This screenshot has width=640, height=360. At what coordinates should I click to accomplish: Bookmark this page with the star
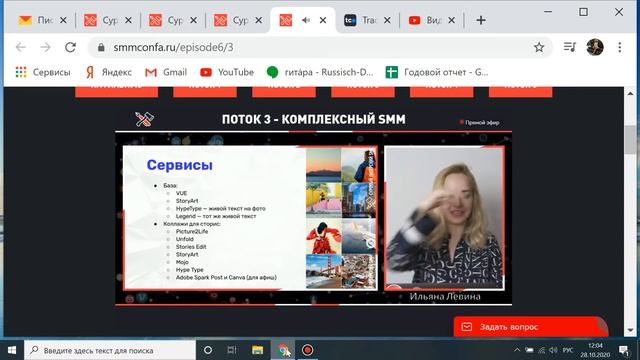pos(539,47)
